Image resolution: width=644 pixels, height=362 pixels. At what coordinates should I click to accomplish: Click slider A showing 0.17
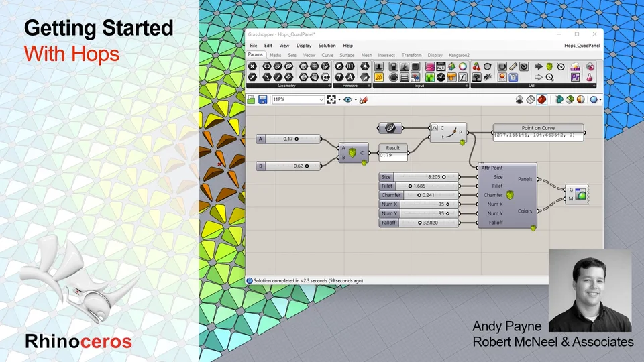click(x=288, y=139)
